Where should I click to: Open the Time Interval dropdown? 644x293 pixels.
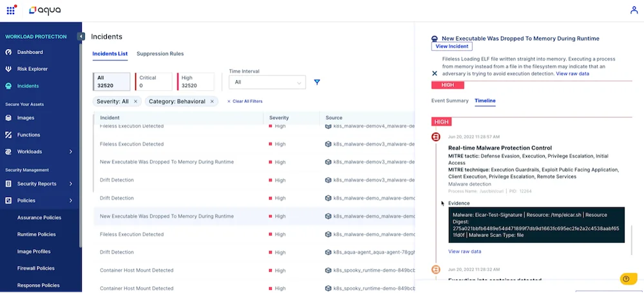click(x=267, y=82)
